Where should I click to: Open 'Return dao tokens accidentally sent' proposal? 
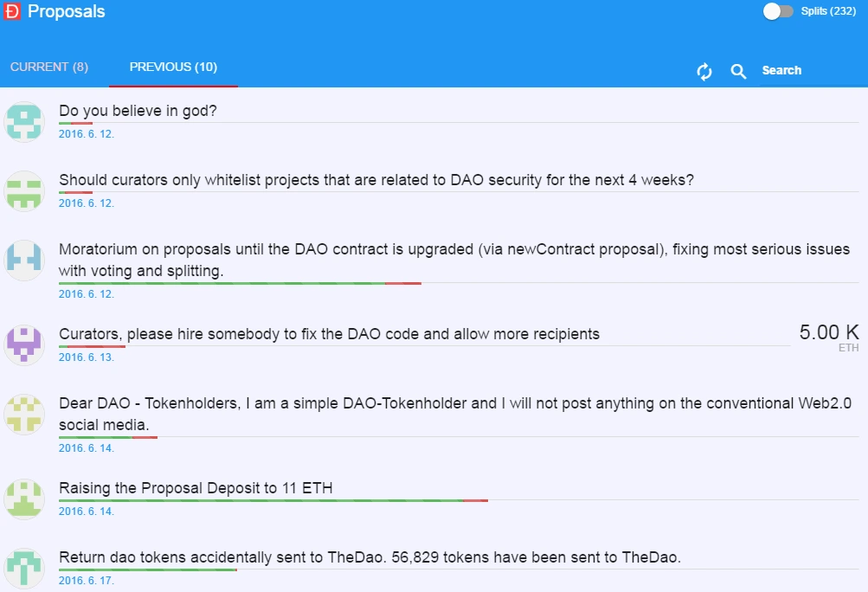pos(370,557)
